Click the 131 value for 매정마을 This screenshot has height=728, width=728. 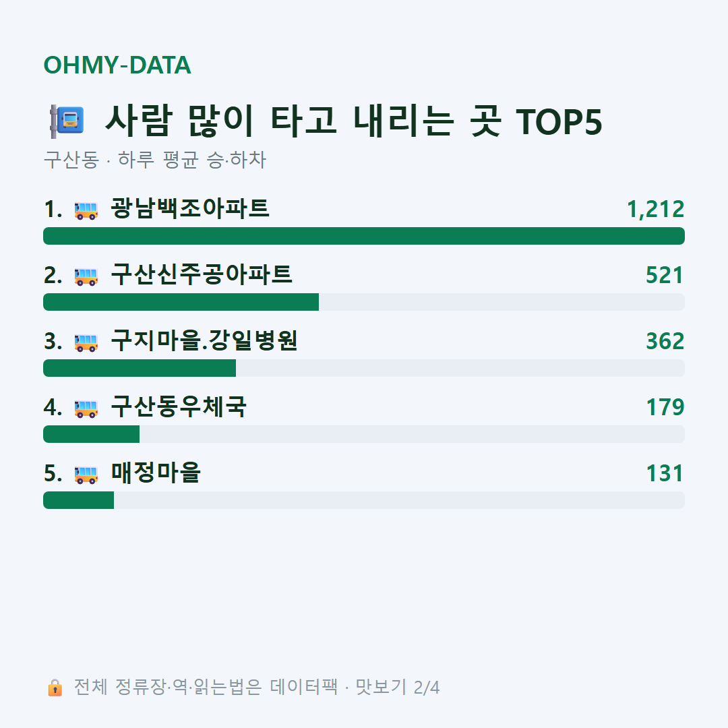tap(665, 474)
